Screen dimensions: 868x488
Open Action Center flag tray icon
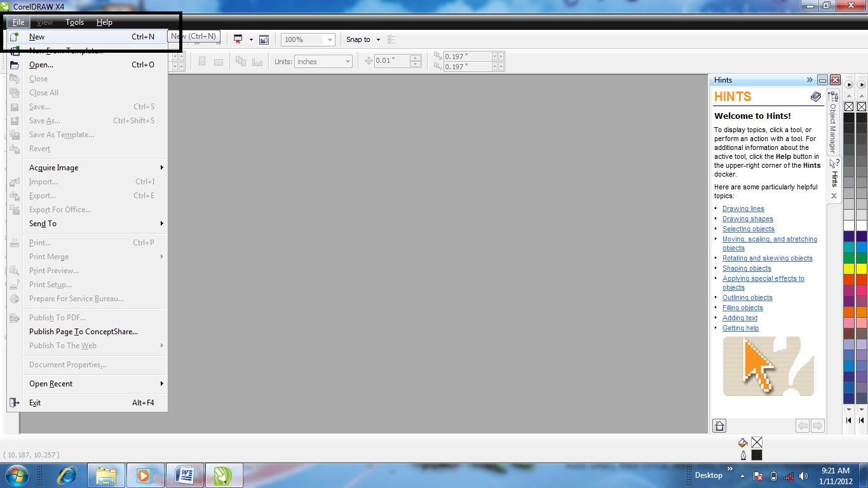coord(757,475)
